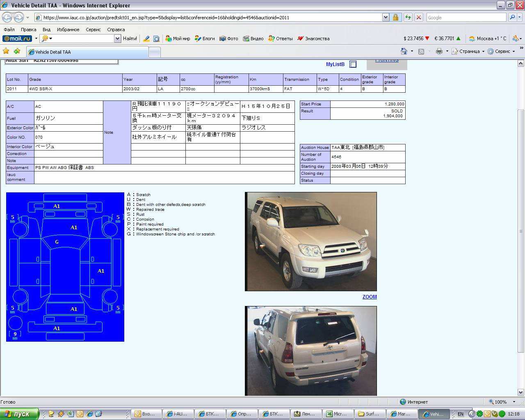
Task: Click the Km cell 37000km$
Action: [266, 89]
